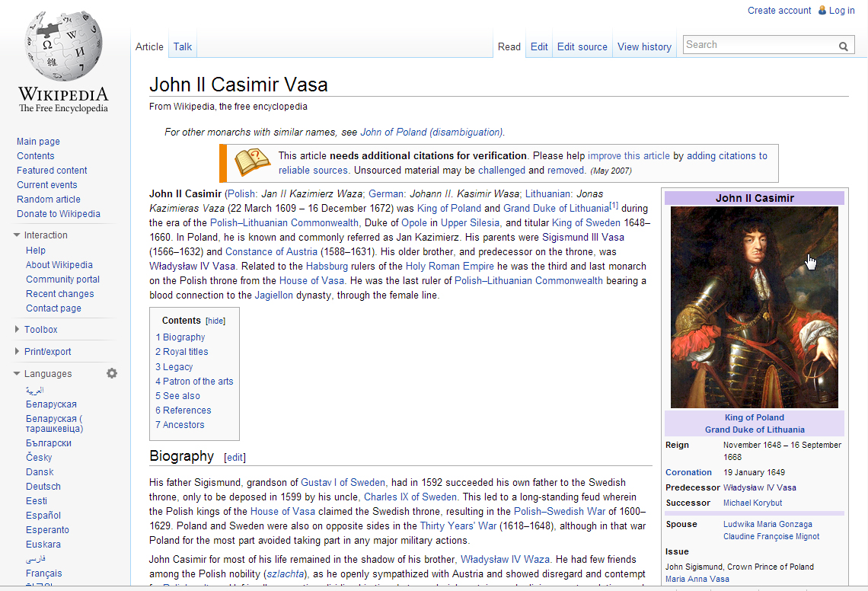
Task: Open the Help link in sidebar
Action: (x=36, y=251)
